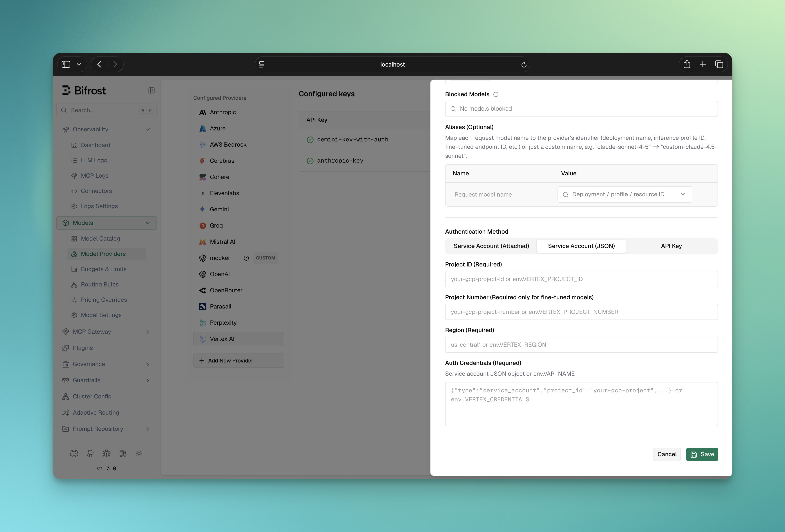Click the Blocked Models info icon

[x=496, y=95]
